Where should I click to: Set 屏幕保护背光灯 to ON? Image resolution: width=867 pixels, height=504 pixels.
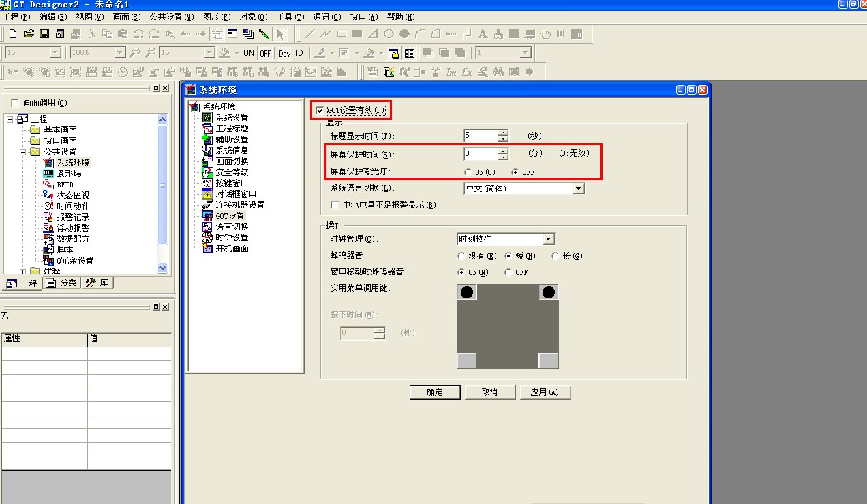point(468,172)
